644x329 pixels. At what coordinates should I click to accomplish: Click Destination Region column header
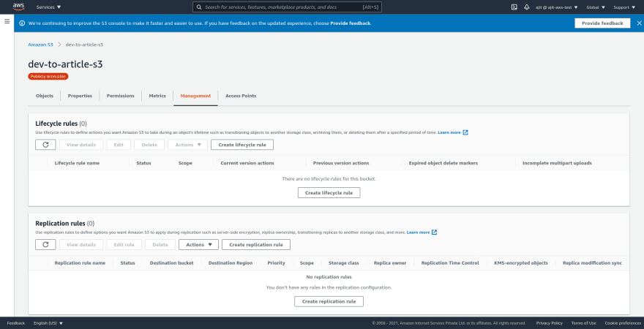[x=231, y=263]
